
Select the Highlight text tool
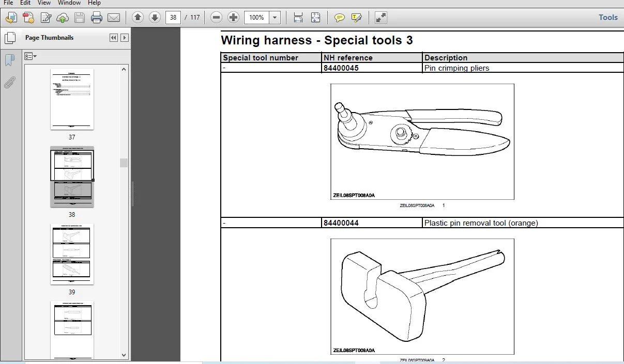[x=356, y=18]
